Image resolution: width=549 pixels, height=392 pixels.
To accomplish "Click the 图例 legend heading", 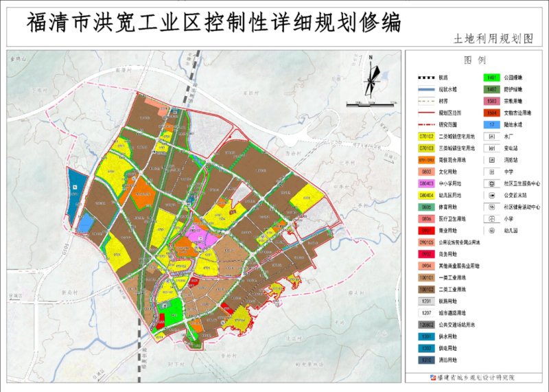I will (474, 60).
